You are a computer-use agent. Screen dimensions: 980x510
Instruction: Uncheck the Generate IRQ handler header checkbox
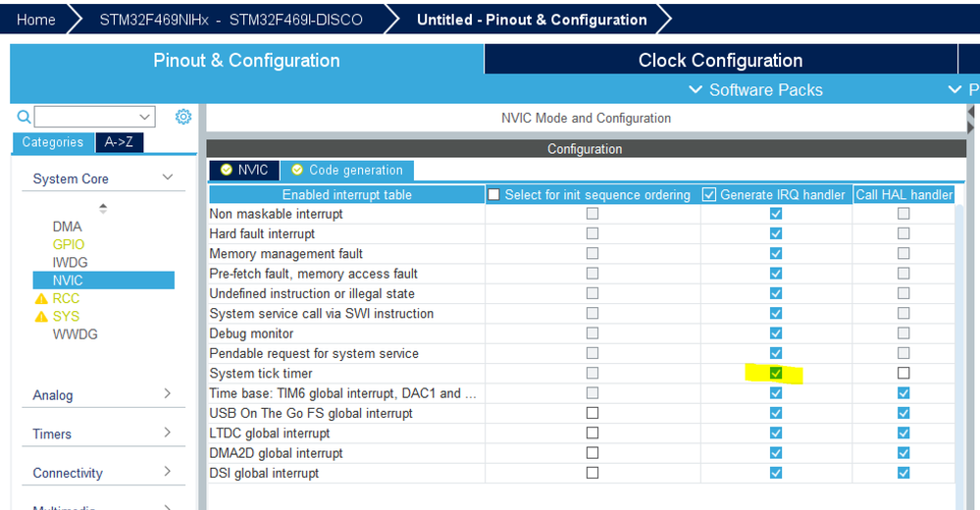pos(708,194)
